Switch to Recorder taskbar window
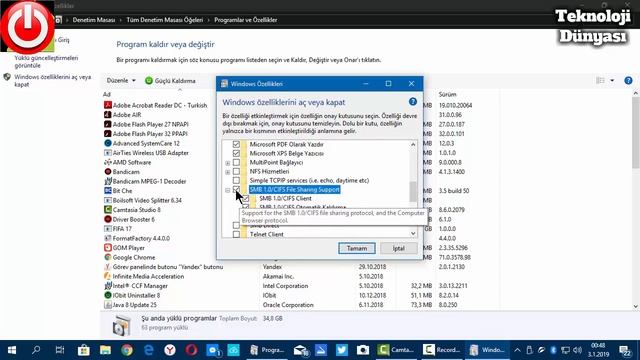Image resolution: width=640 pixels, height=360 pixels. [x=442, y=350]
